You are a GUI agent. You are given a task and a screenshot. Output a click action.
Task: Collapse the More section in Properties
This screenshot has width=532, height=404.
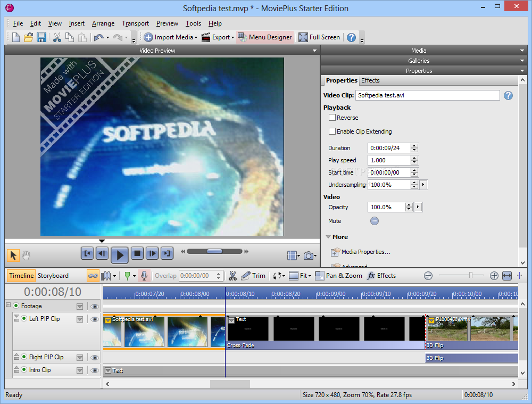pyautogui.click(x=328, y=237)
